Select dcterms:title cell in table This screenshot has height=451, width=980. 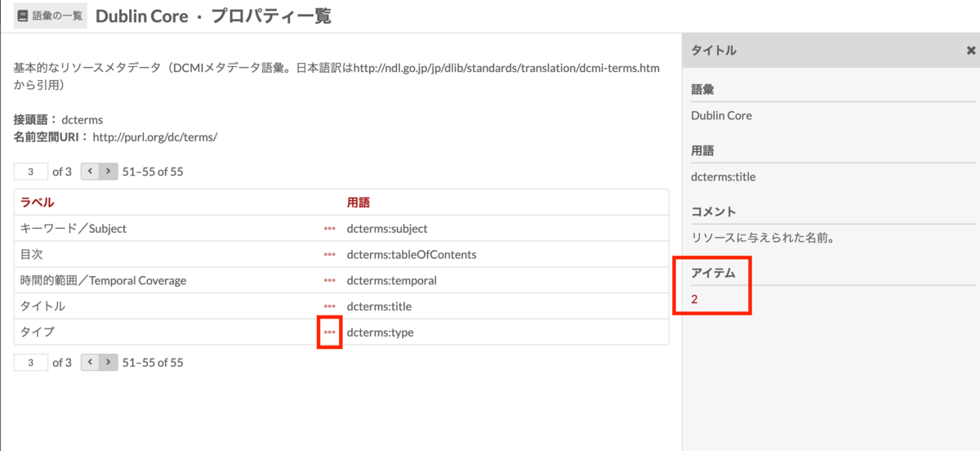tap(379, 306)
